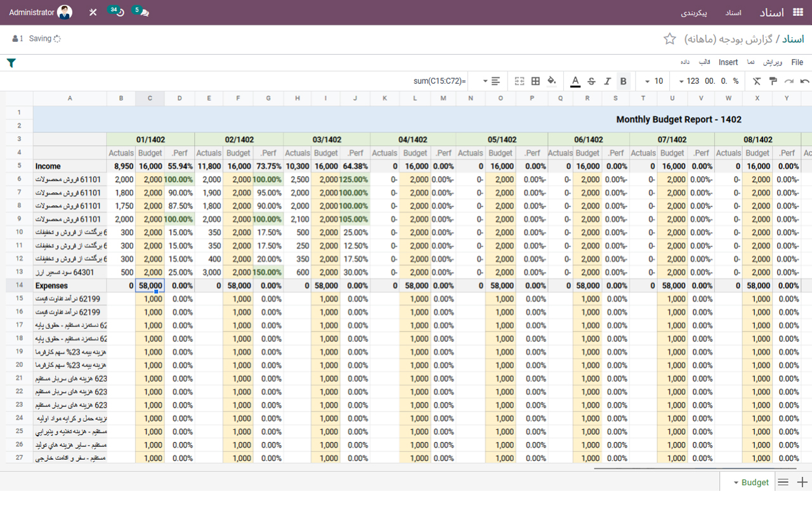Click the undo arrow icon
This screenshot has width=812, height=508.
click(x=805, y=81)
